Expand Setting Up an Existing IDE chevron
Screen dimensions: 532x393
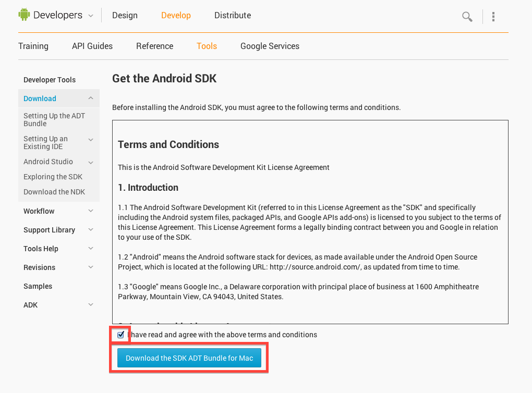click(91, 140)
